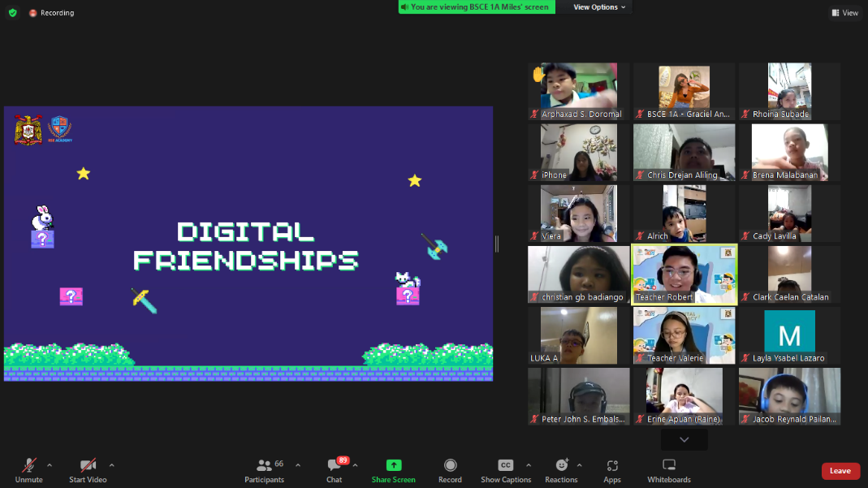Click the muted mic icon on Alrich

640,236
